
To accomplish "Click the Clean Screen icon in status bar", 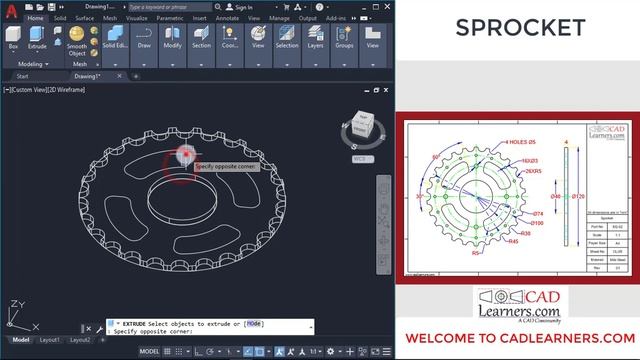I will [x=375, y=351].
